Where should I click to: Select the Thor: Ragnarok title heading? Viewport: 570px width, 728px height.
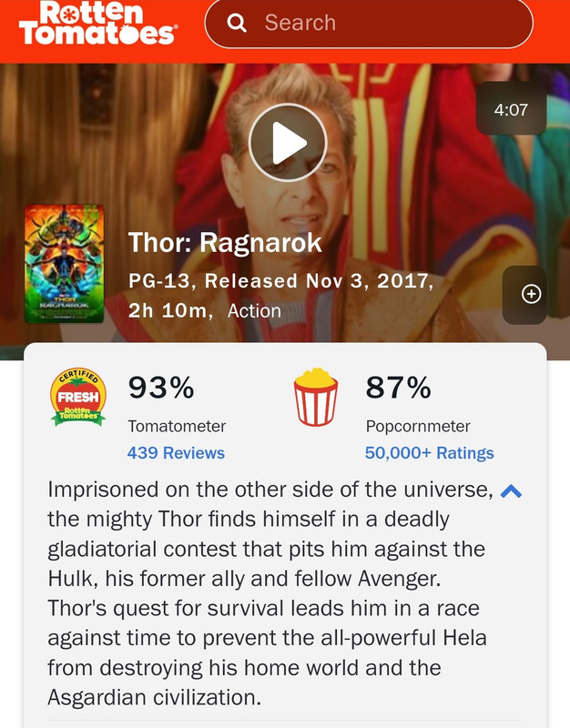pos(225,243)
